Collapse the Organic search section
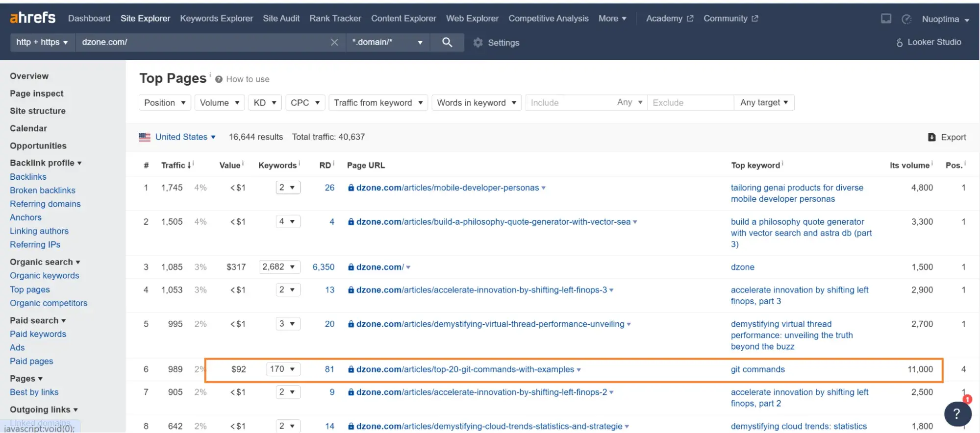Viewport: 980px width, 433px height. pos(45,262)
